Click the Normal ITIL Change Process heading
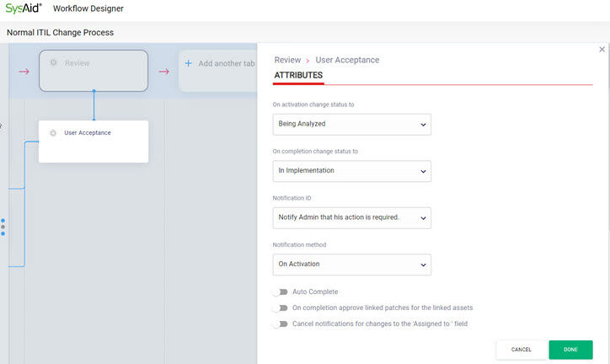610x364 pixels. point(61,33)
